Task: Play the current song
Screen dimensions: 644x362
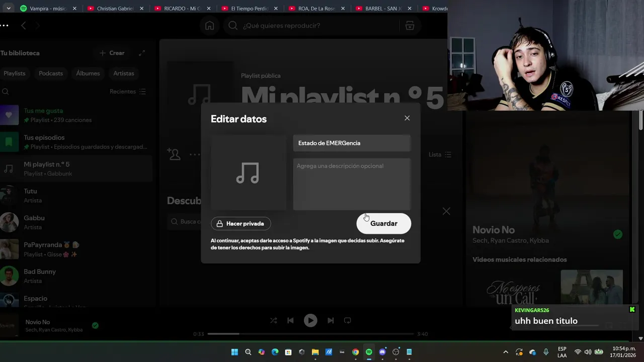Action: point(310,320)
